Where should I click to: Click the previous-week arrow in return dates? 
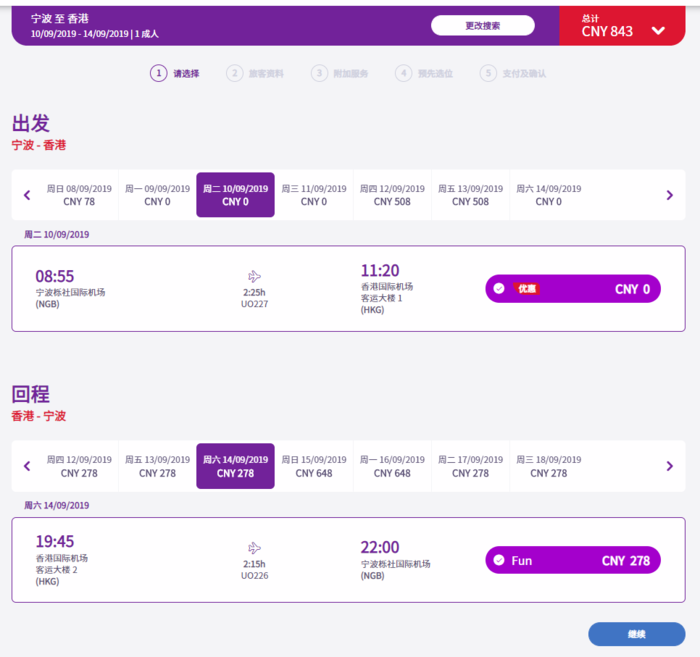(x=27, y=466)
